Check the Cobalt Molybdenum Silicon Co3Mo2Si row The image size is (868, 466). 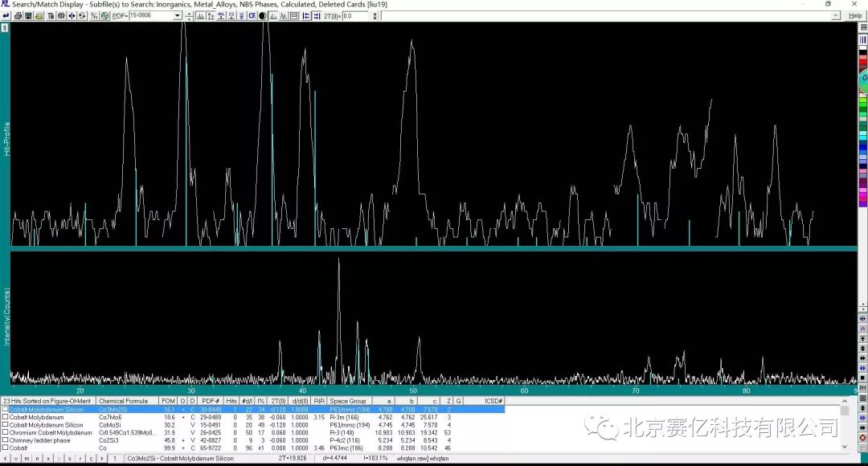(x=5, y=410)
